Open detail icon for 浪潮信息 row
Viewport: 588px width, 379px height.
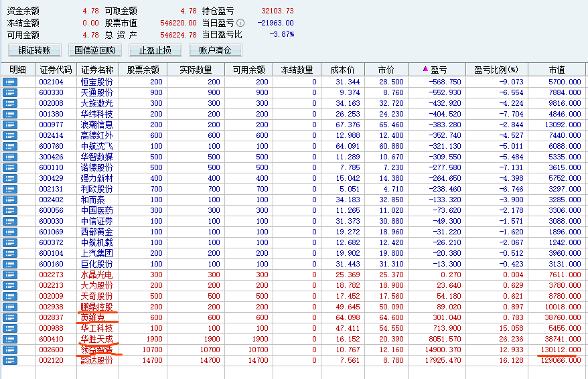(x=10, y=125)
